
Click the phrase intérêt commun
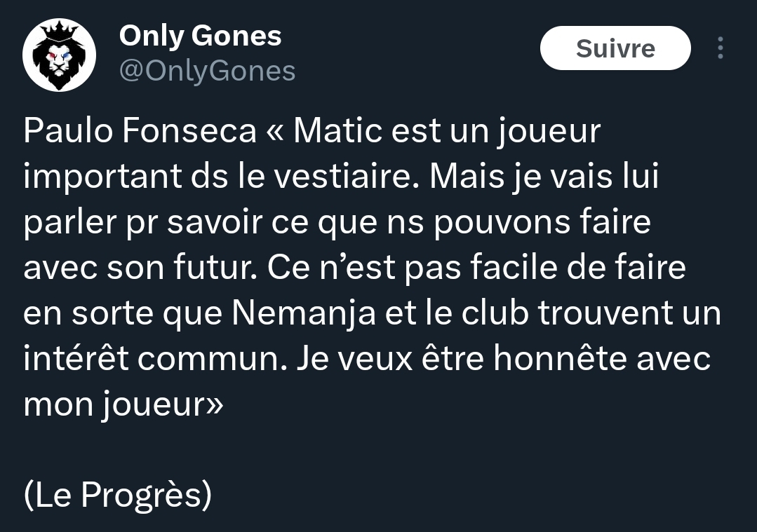tap(151, 358)
